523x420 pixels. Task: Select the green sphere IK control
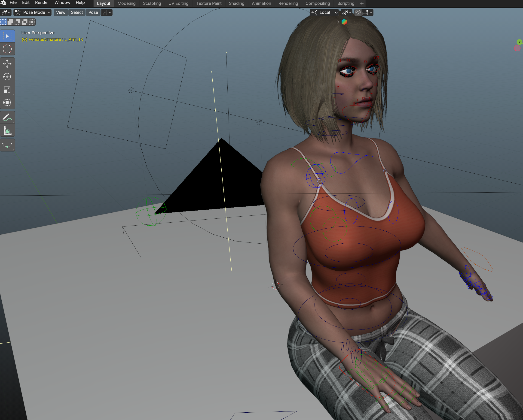click(151, 211)
